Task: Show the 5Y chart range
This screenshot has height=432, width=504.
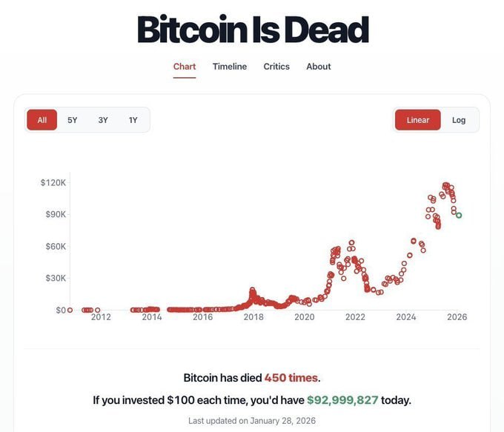Action: tap(73, 120)
